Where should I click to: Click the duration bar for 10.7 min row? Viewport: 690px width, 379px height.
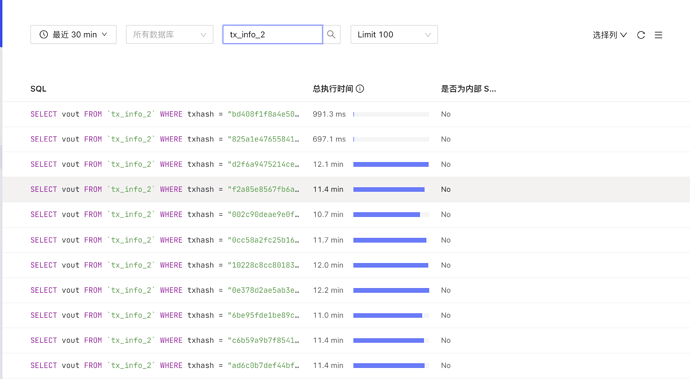click(x=391, y=214)
